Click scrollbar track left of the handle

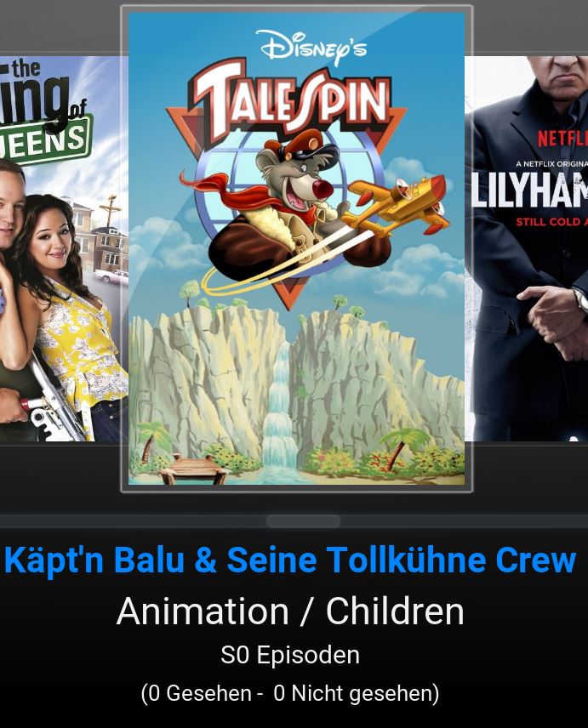pos(134,521)
